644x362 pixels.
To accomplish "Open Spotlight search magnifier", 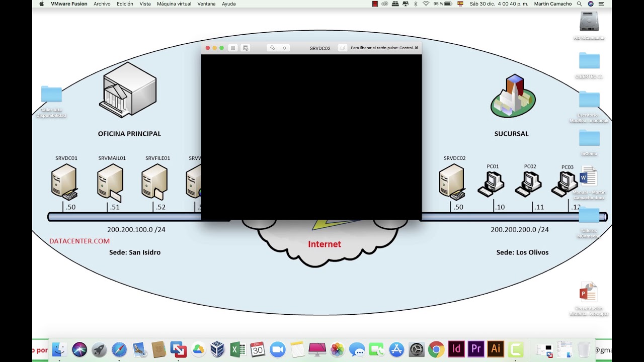I will click(x=581, y=4).
